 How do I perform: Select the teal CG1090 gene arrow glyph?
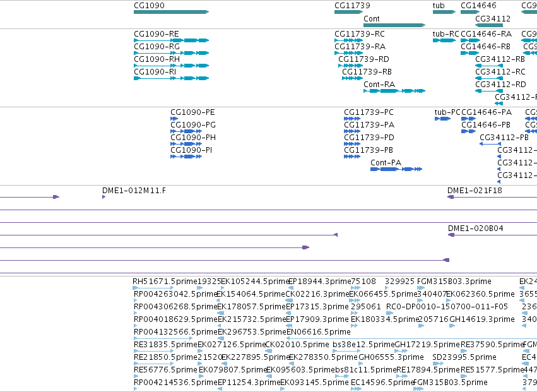click(x=171, y=12)
